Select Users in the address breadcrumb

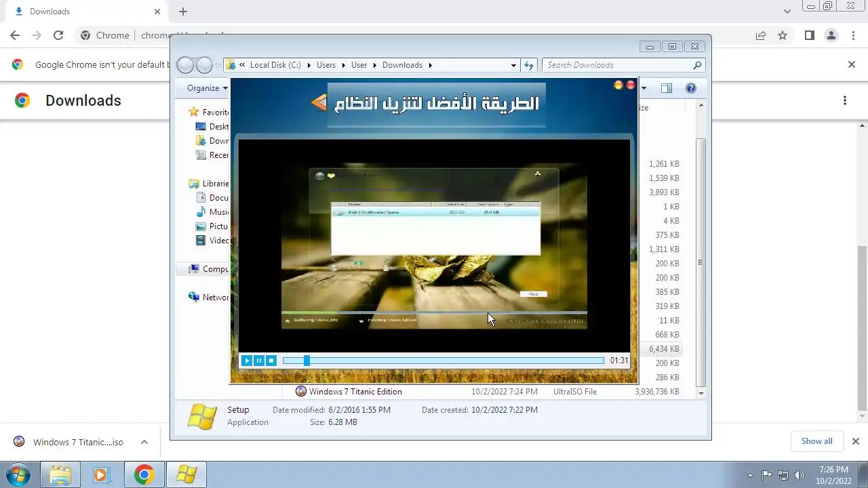tap(326, 65)
